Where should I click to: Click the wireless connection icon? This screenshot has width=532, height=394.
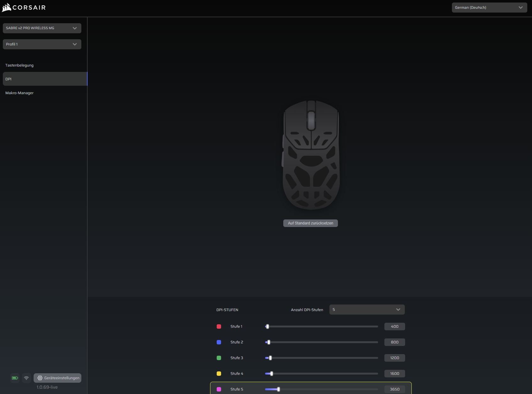pos(26,378)
